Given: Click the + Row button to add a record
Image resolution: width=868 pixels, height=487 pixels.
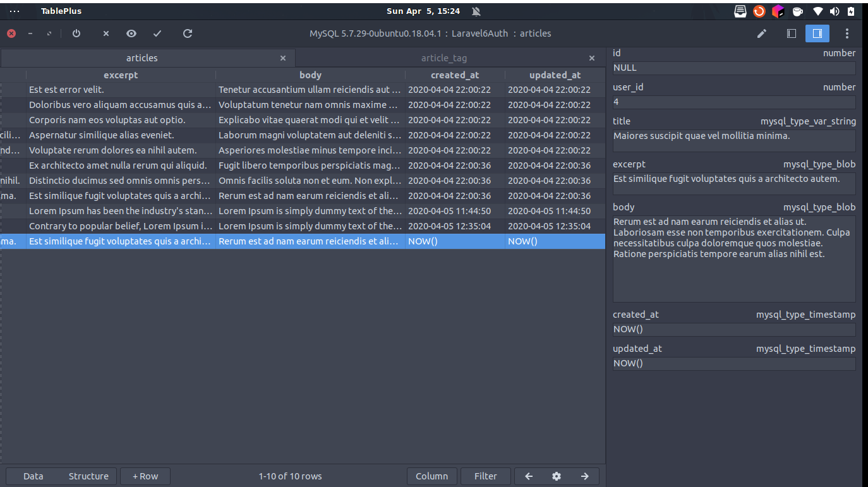Looking at the screenshot, I should point(145,476).
